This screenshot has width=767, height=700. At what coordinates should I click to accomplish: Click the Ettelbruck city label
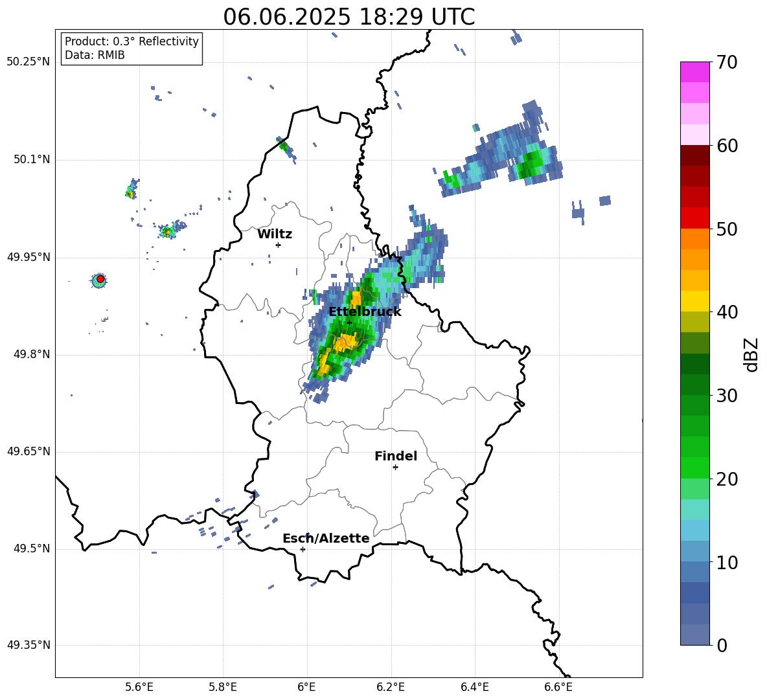[x=365, y=312]
